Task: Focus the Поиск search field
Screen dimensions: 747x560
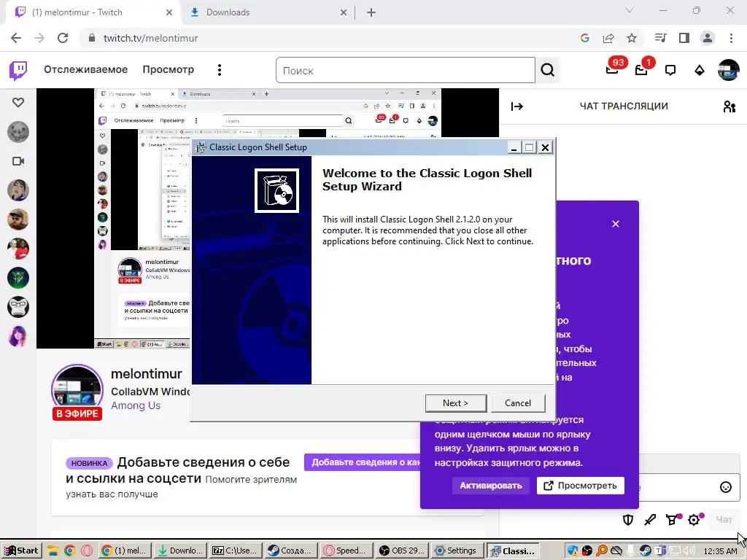Action: [406, 71]
